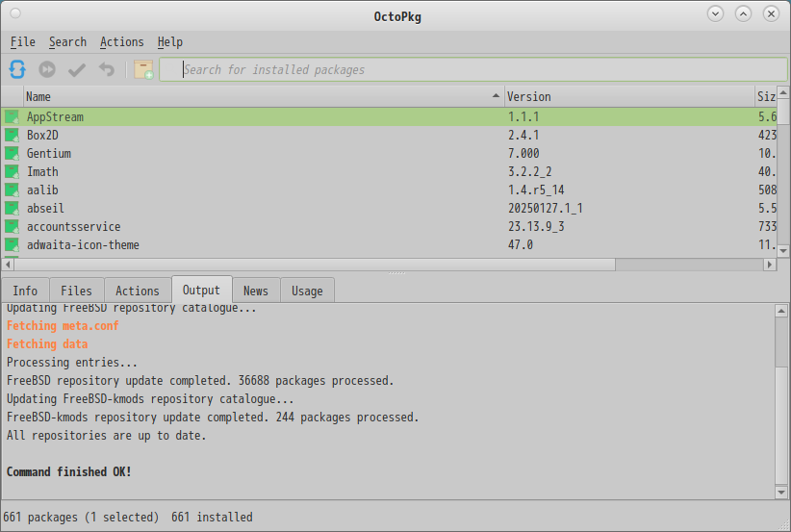Click the package icon beside Box2D

pos(12,135)
